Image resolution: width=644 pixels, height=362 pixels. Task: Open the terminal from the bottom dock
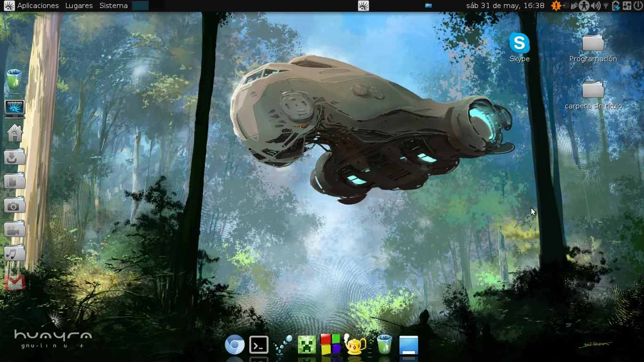point(259,345)
